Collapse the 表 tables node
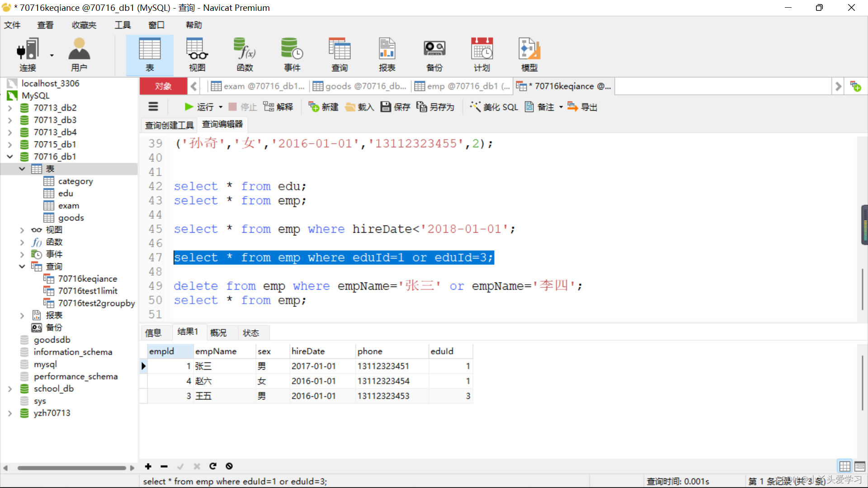Screen dimensions: 868x488 22,169
